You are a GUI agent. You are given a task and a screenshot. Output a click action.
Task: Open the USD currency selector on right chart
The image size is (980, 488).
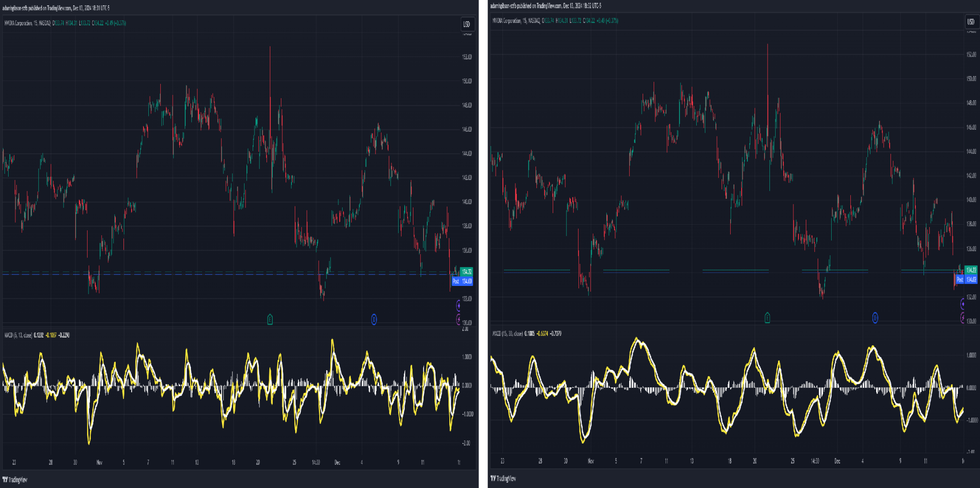click(x=970, y=22)
